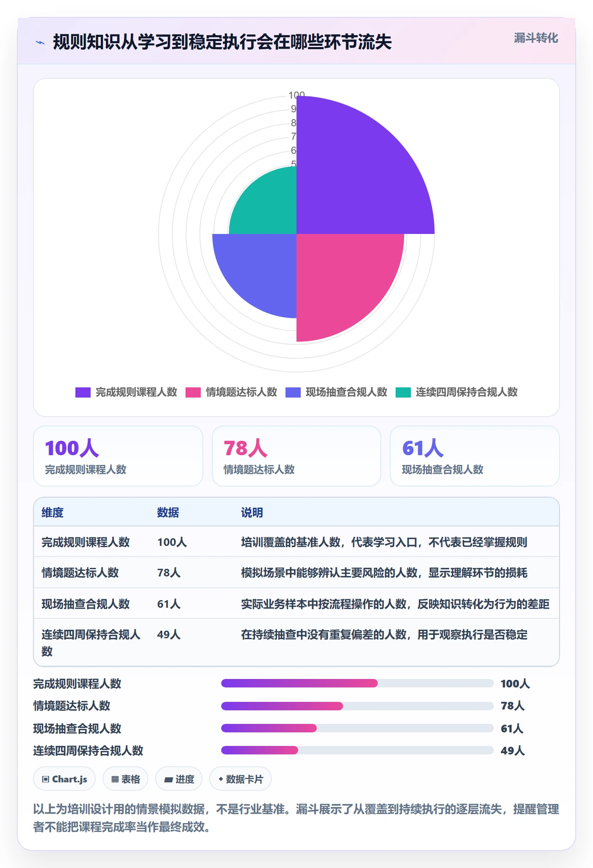
Task: Select the 49人 cell in the table
Action: [169, 634]
